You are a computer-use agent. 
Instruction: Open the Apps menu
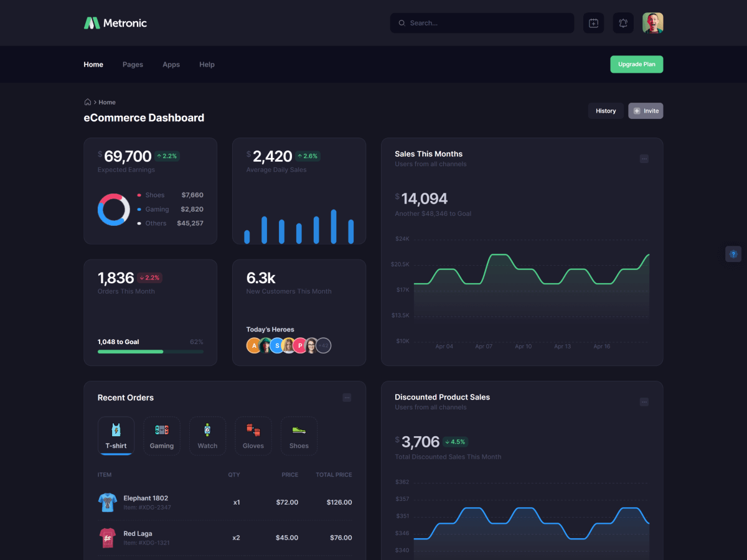171,65
